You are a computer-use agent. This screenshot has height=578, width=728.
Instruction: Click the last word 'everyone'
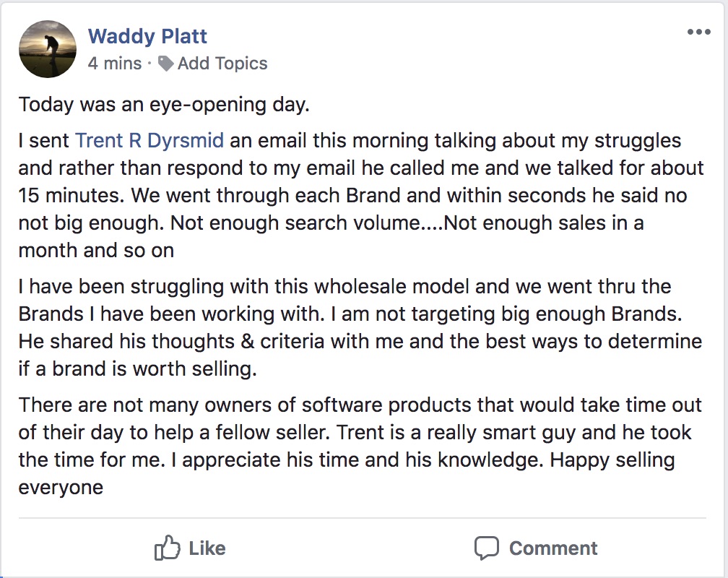[x=61, y=488]
